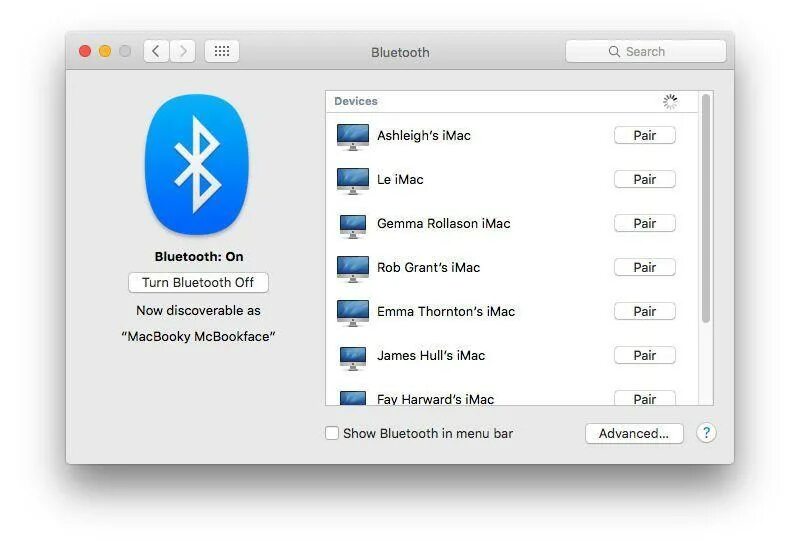The image size is (800, 544).
Task: Click the Bluetooth: On status text
Action: click(x=199, y=256)
